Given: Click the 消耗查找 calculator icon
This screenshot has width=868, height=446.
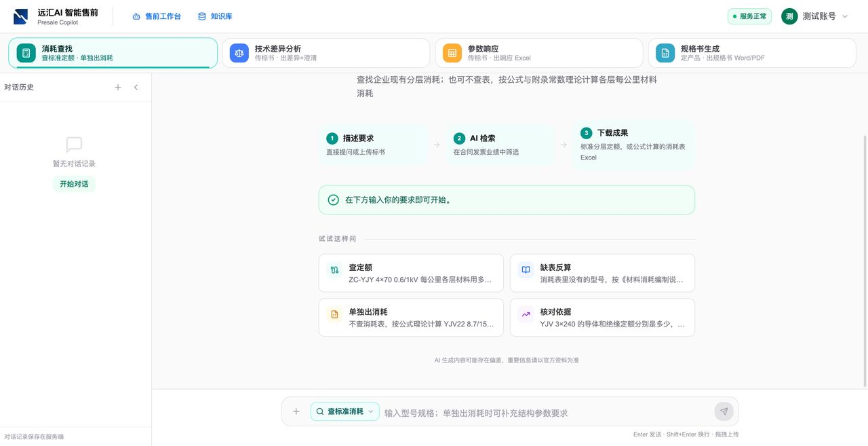Looking at the screenshot, I should click(x=26, y=53).
